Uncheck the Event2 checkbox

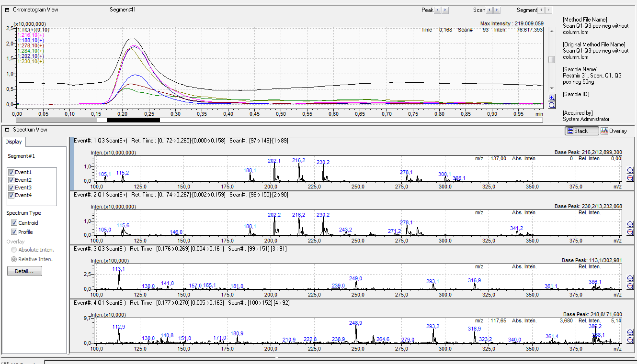(11, 180)
